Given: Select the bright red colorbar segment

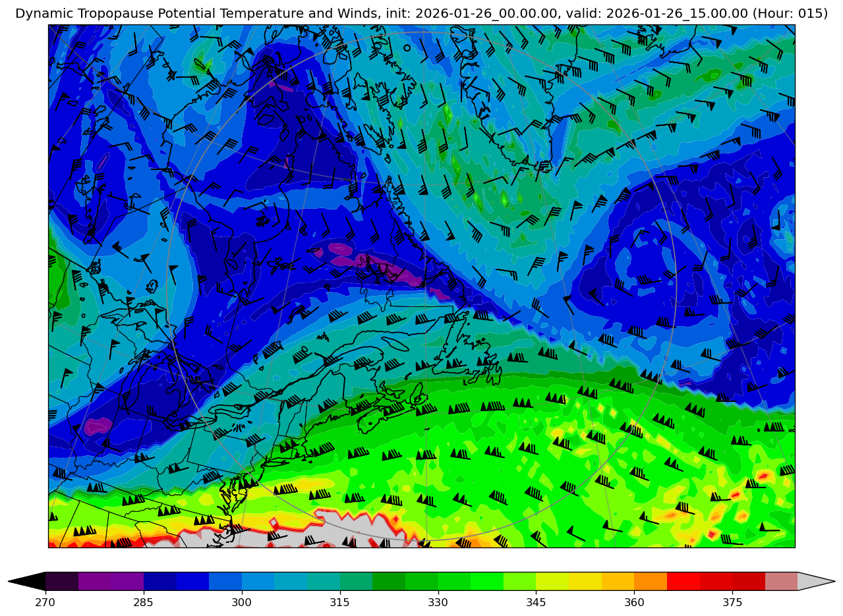Looking at the screenshot, I should (683, 581).
